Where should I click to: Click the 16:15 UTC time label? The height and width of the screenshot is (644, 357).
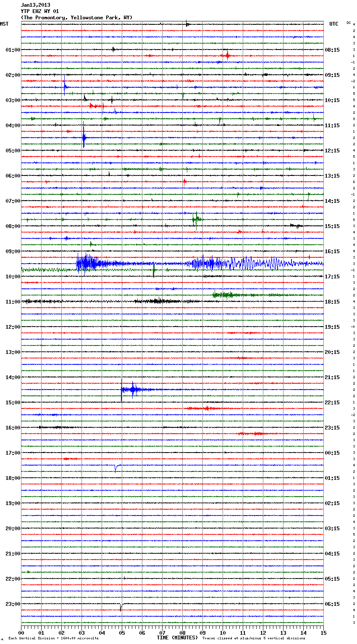[x=332, y=251]
